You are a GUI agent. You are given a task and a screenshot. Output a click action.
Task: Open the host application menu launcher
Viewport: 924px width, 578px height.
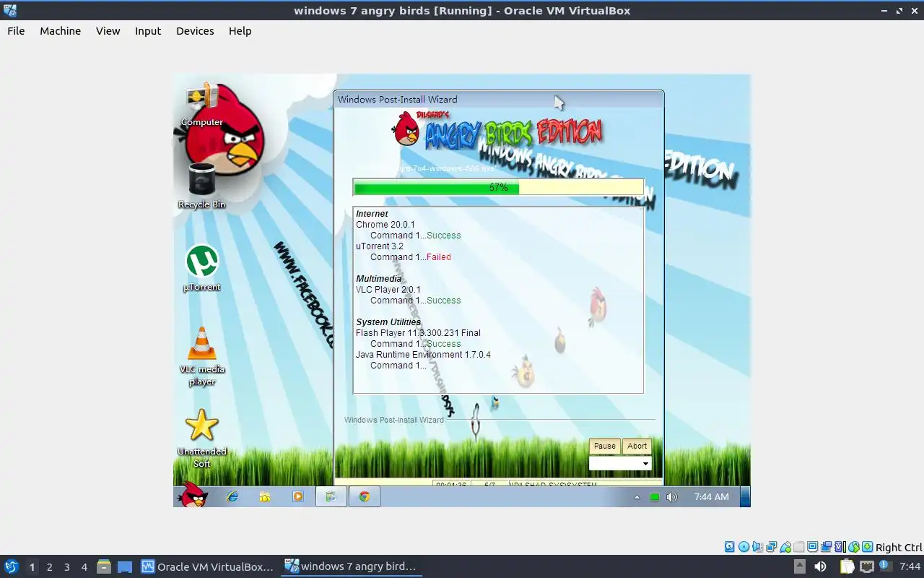point(11,566)
